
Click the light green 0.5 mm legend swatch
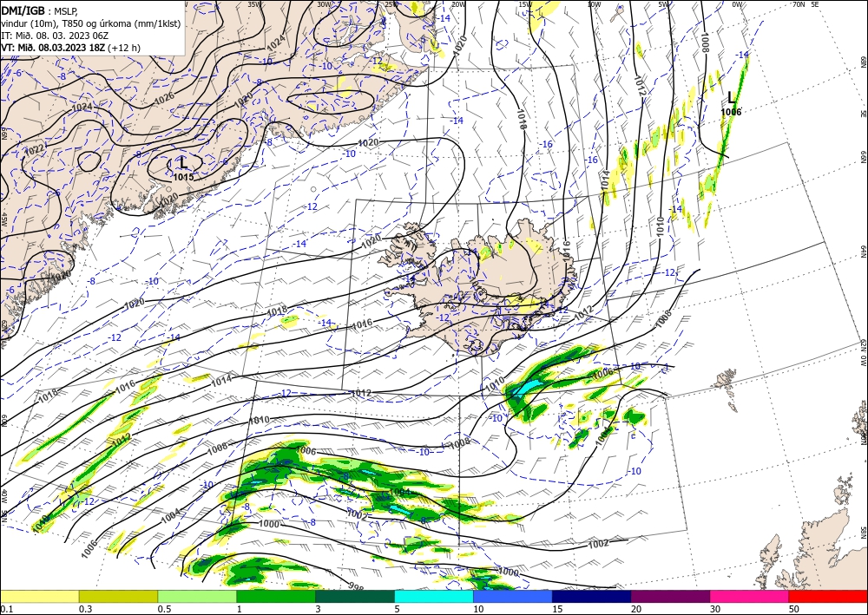point(197,596)
